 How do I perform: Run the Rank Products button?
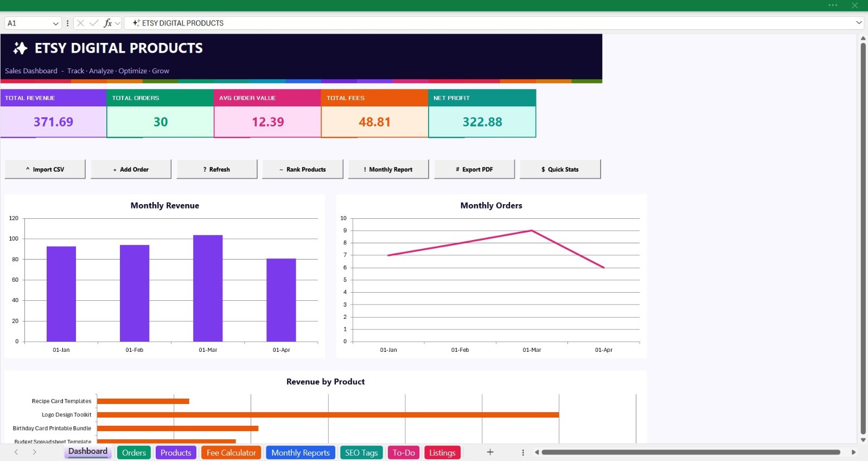303,169
